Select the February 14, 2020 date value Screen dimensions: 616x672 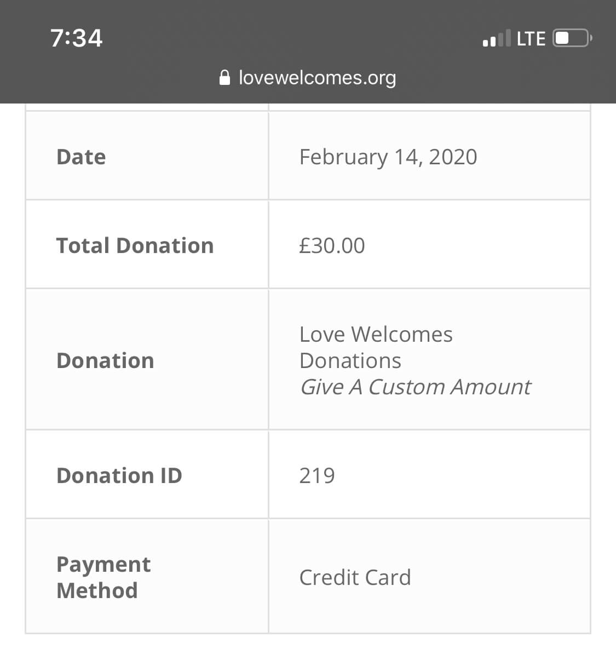(388, 157)
